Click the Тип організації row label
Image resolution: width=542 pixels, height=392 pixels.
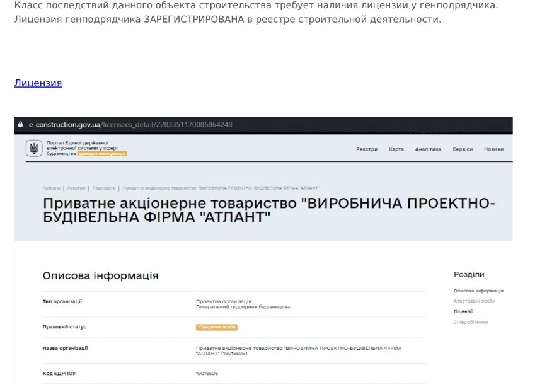62,301
